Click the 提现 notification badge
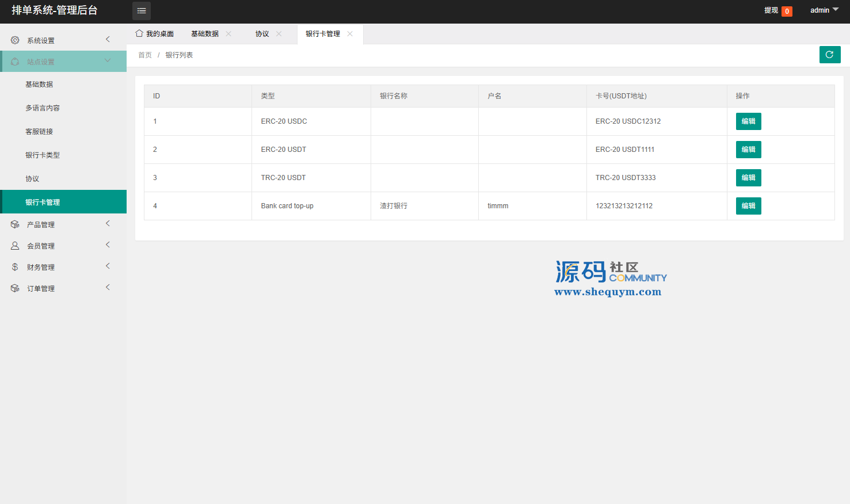The height and width of the screenshot is (504, 850). pyautogui.click(x=786, y=12)
